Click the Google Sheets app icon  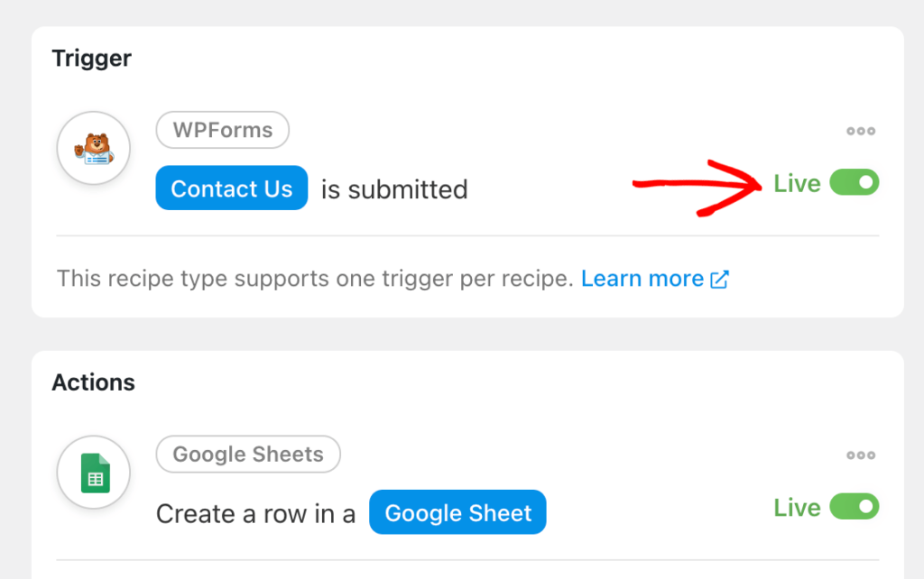click(x=93, y=472)
